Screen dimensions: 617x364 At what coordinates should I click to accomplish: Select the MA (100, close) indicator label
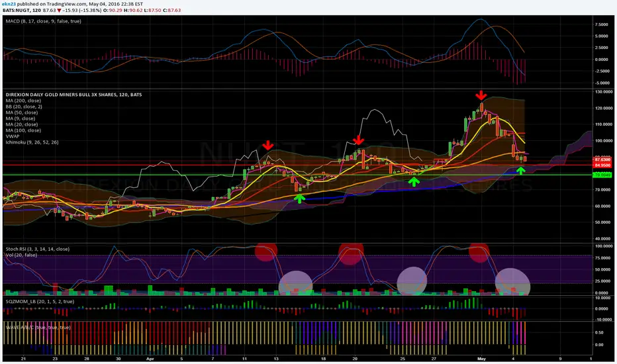pyautogui.click(x=23, y=130)
